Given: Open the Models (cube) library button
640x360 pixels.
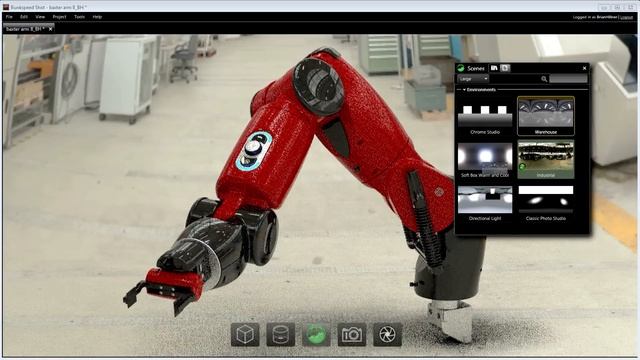Looking at the screenshot, I should (245, 334).
